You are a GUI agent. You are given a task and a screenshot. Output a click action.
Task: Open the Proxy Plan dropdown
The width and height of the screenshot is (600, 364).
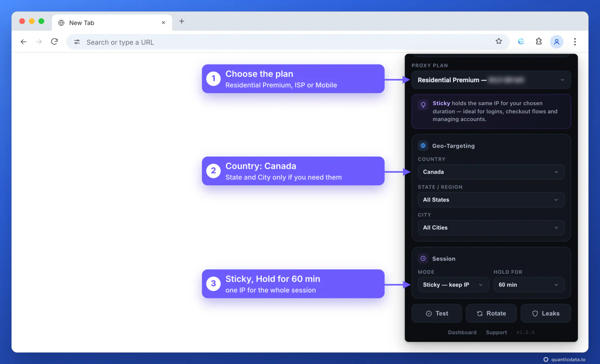(x=491, y=80)
